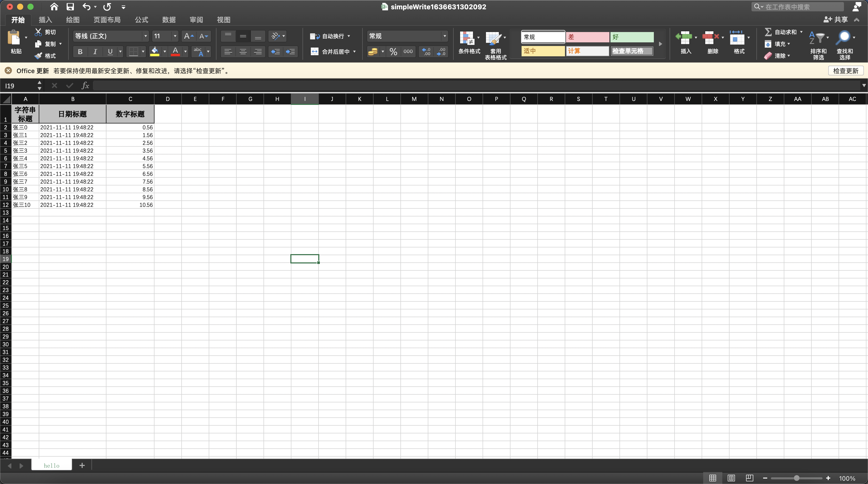Open the font size dropdown
The image size is (868, 484).
[x=175, y=36]
